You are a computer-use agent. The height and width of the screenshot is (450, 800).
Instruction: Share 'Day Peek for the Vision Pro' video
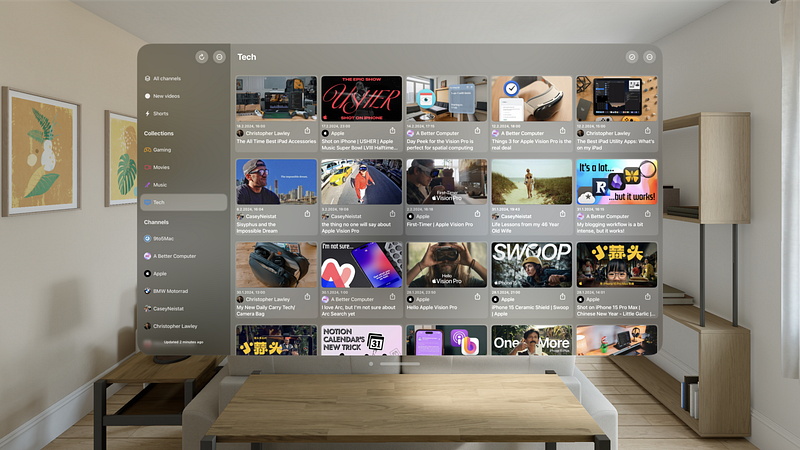[x=477, y=131]
